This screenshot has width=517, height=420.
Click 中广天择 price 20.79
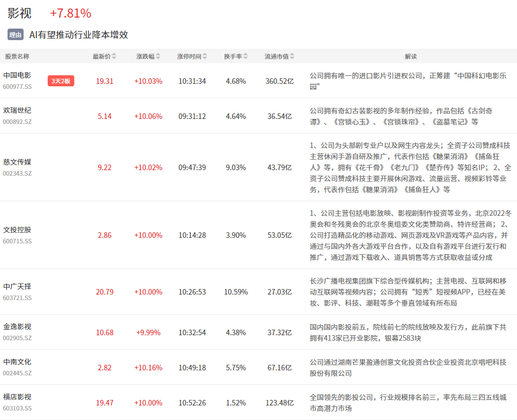(x=104, y=292)
